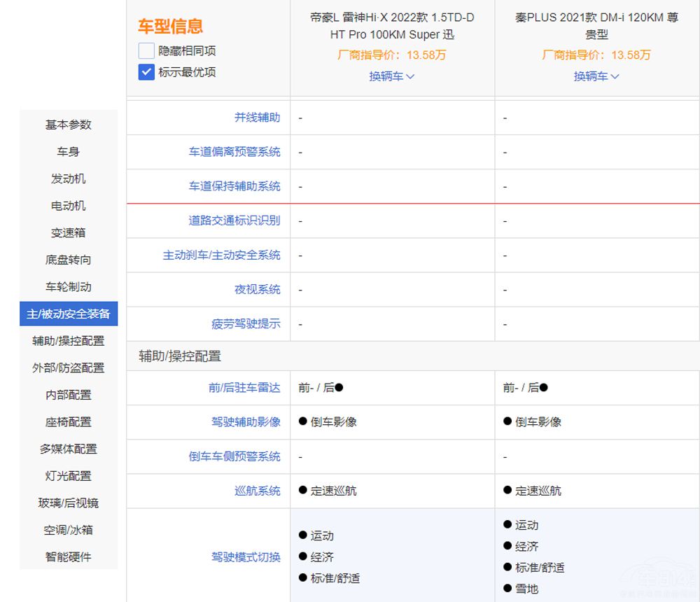This screenshot has height=602, width=700.
Task: Switch to 辅助/操控配置 sidebar section
Action: tap(69, 341)
